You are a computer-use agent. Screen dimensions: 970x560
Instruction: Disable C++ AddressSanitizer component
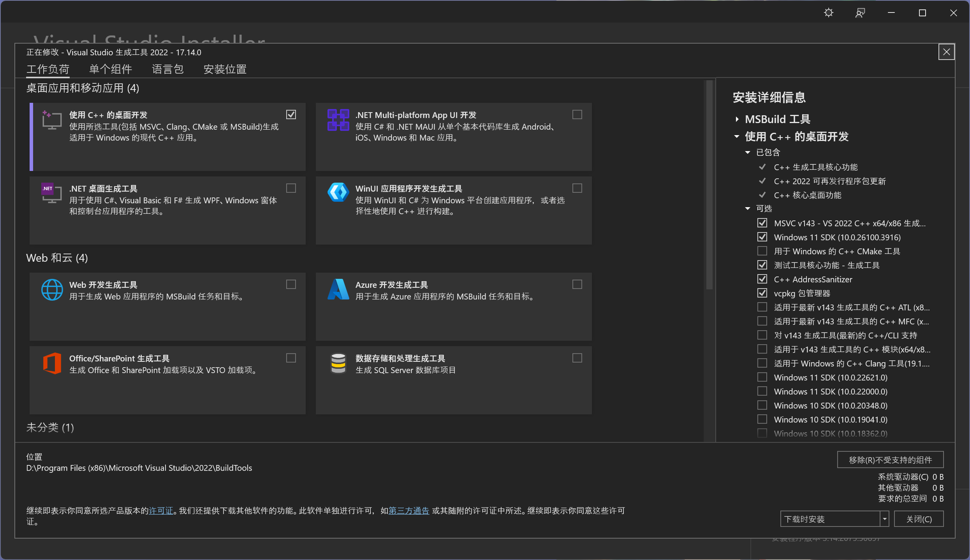pos(762,278)
